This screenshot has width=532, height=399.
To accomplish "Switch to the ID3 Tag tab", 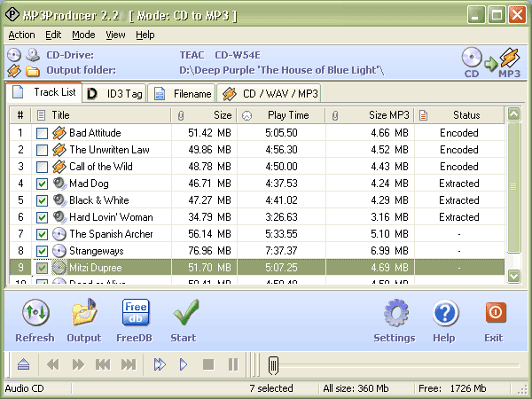I will 114,94.
